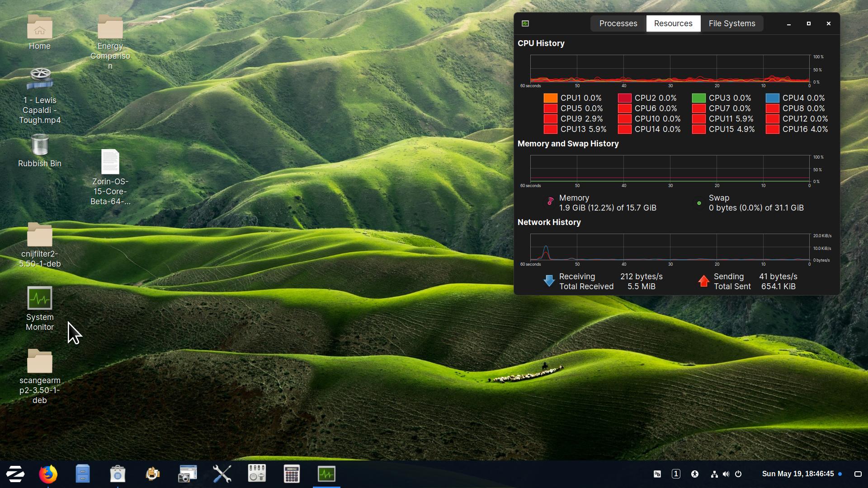Click the Swap green color indicator
The width and height of the screenshot is (868, 488).
pos(699,203)
